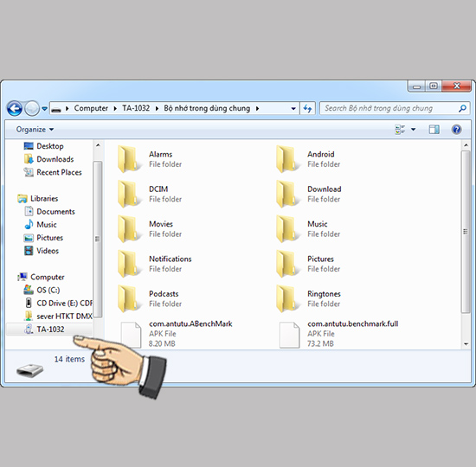Viewport: 476px width, 467px height.
Task: Click the Forward navigation arrow button
Action: (x=31, y=108)
